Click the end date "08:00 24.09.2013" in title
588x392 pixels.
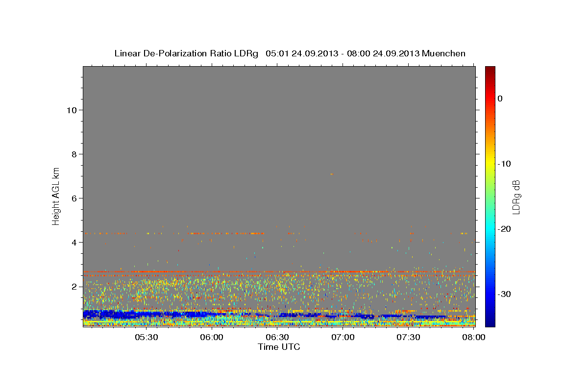click(383, 53)
